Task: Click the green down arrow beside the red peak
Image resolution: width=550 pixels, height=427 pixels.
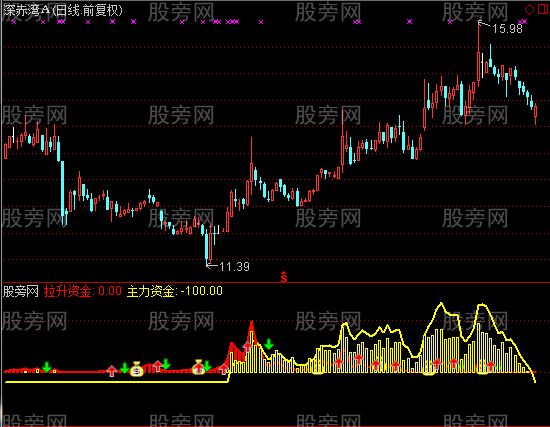Action: tap(269, 344)
